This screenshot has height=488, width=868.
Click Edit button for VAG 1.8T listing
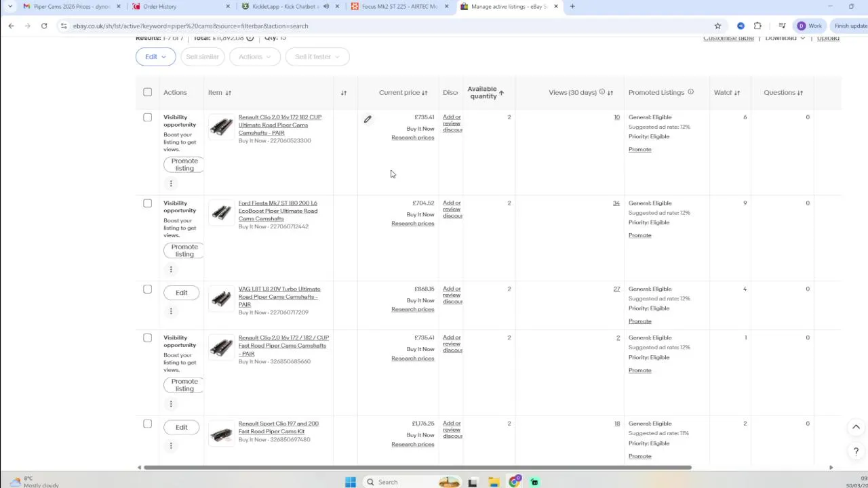[x=181, y=293]
